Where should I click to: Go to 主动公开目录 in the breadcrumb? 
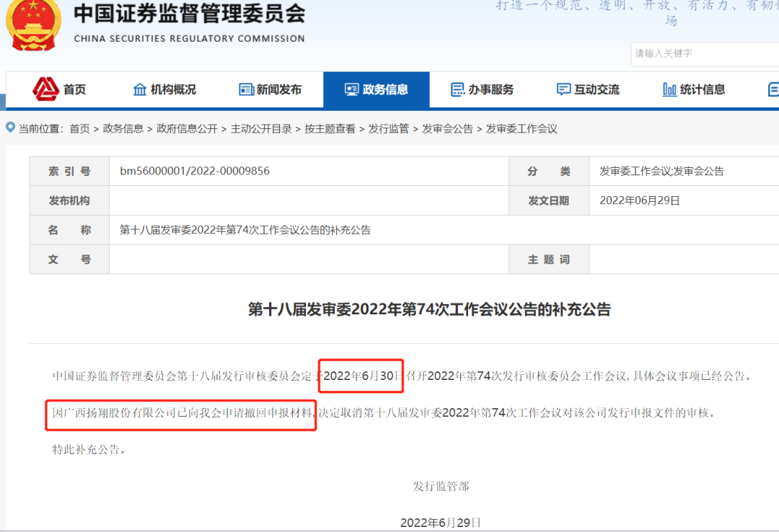261,129
